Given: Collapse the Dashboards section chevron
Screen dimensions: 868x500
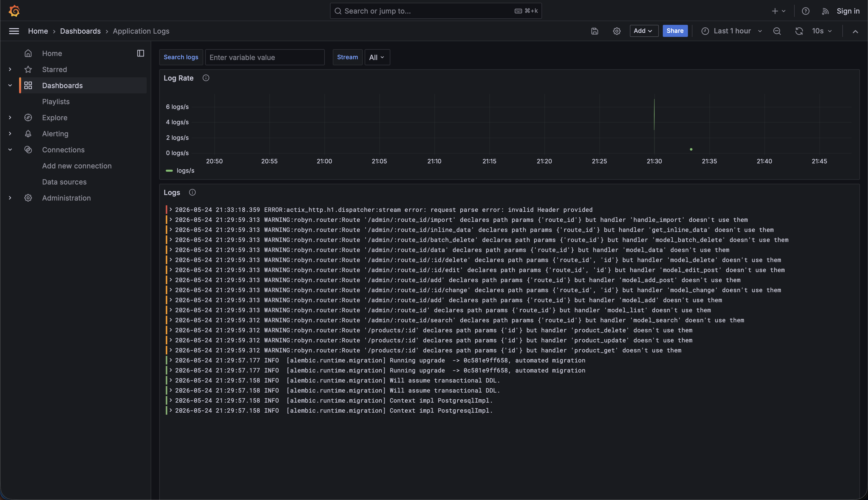Looking at the screenshot, I should point(10,85).
